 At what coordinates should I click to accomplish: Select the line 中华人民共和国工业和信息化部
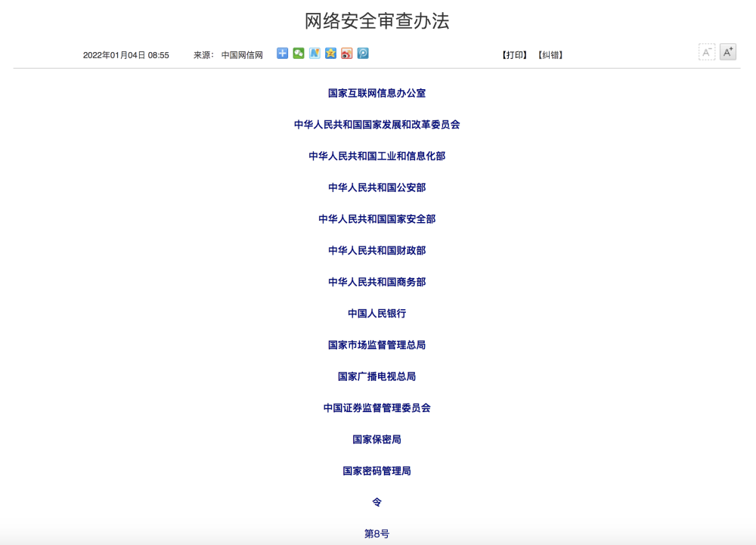point(377,156)
